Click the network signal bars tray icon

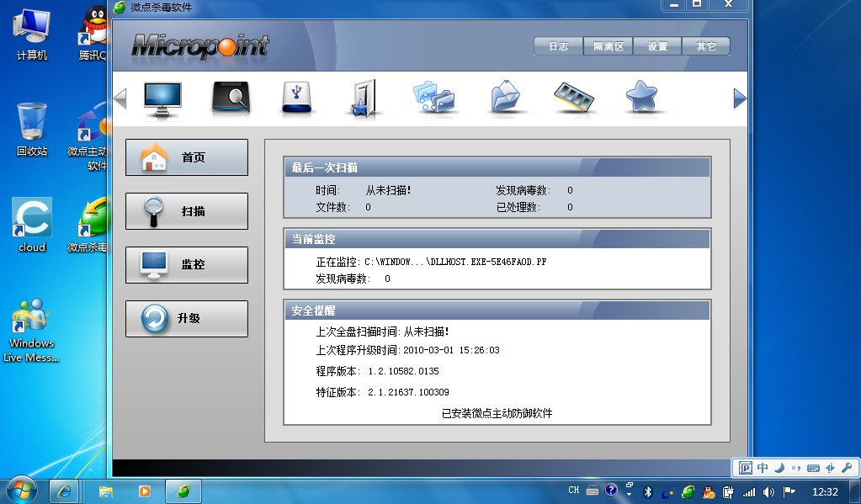click(748, 492)
